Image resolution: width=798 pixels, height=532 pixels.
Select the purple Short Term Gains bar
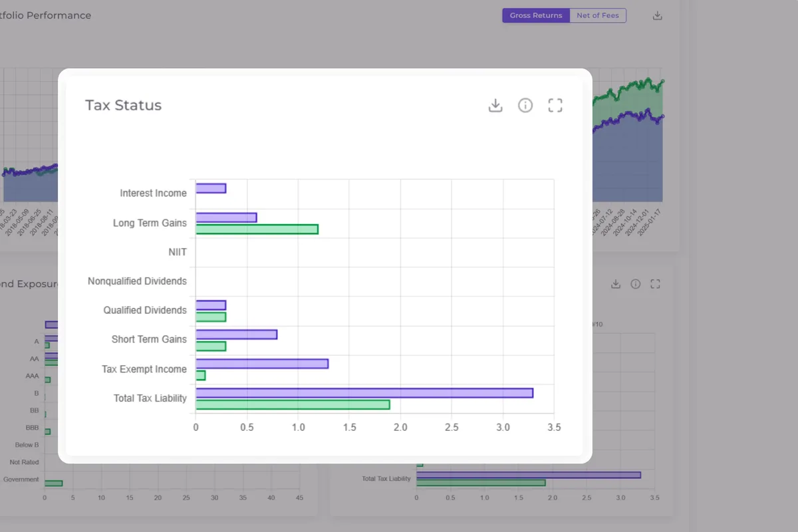(x=236, y=334)
